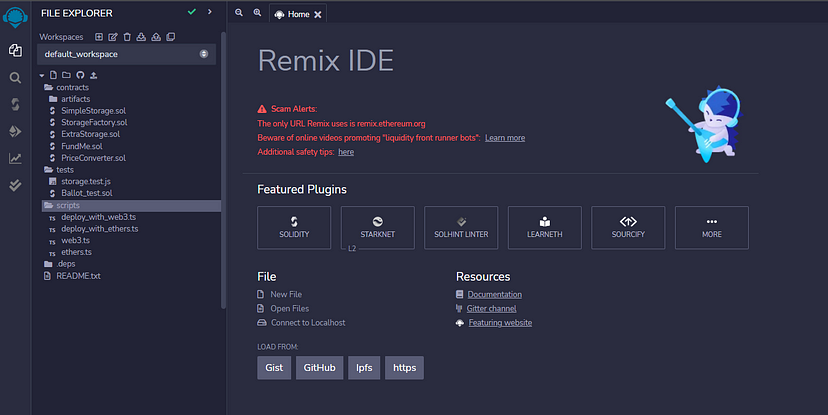Click the SOURCIFY plugin card
This screenshot has height=415, width=828.
click(628, 228)
